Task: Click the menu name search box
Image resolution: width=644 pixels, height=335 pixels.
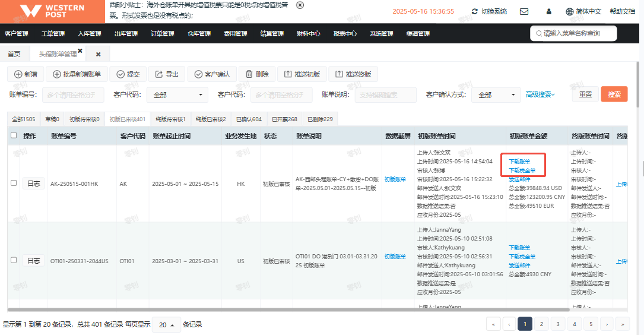Action: click(x=573, y=33)
